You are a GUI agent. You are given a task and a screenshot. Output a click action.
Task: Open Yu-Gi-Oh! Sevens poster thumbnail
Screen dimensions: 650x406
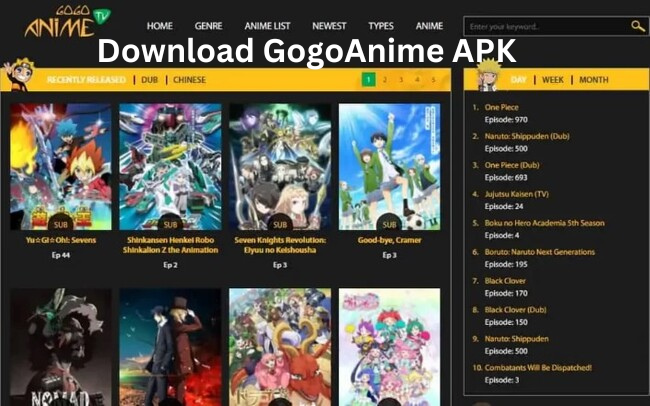[61, 167]
